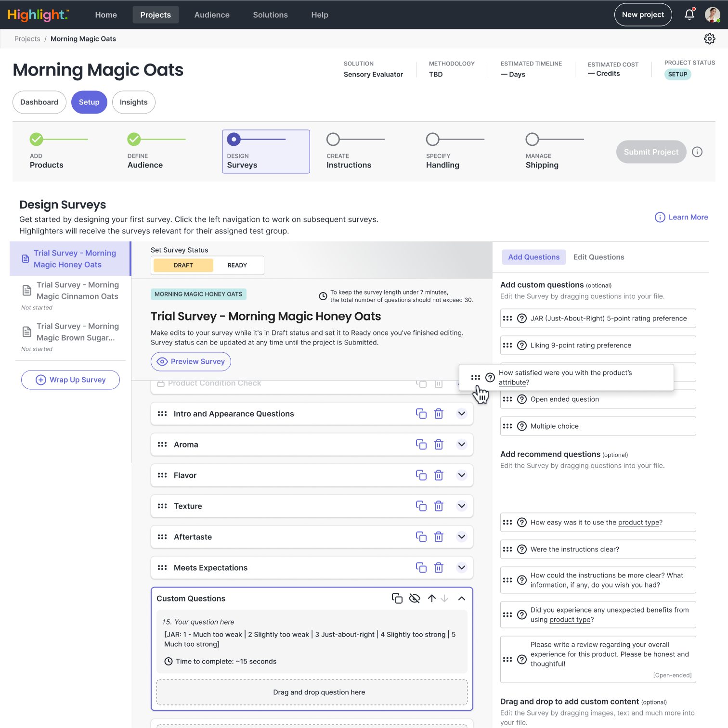Open project settings gear icon
Screen dimensions: 728x728
[x=709, y=39]
